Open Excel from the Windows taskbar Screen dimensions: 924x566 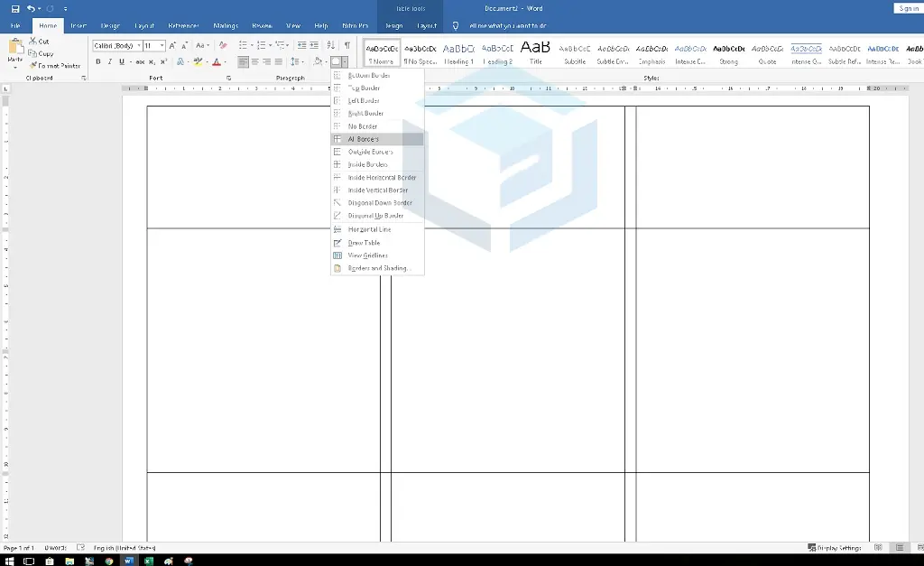tap(149, 561)
